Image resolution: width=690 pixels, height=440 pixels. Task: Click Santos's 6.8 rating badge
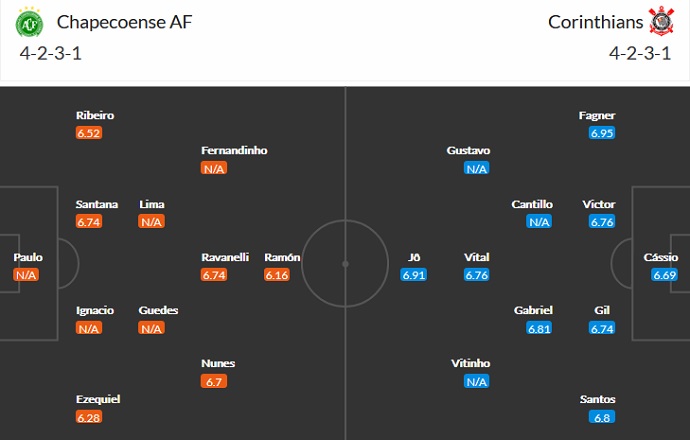tap(601, 417)
